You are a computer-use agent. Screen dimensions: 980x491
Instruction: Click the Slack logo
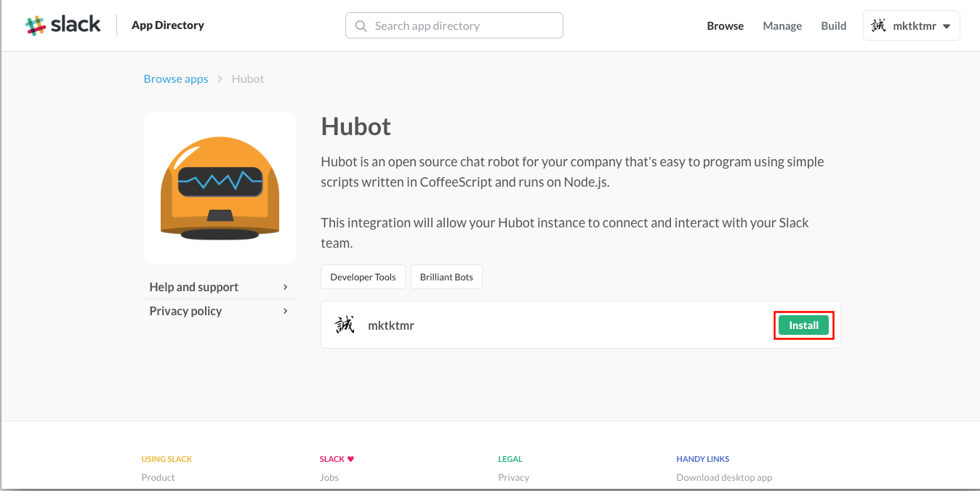pyautogui.click(x=63, y=25)
